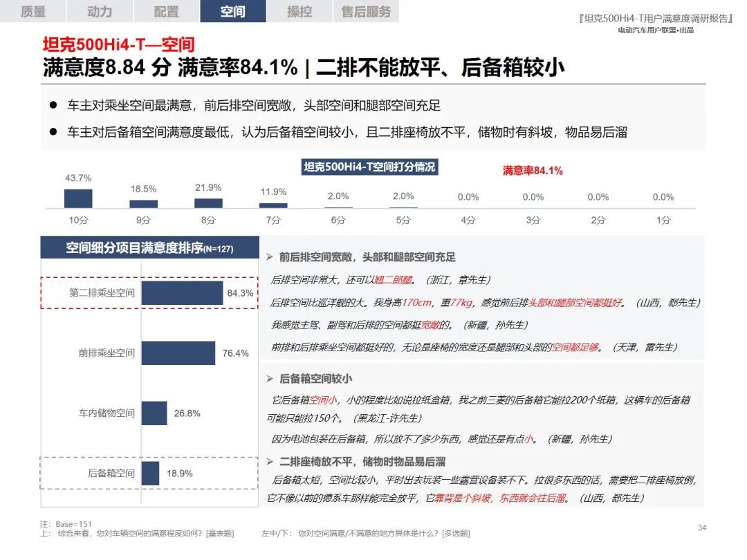Click the 76.4% percentage label
This screenshot has height=560, width=747.
235,353
